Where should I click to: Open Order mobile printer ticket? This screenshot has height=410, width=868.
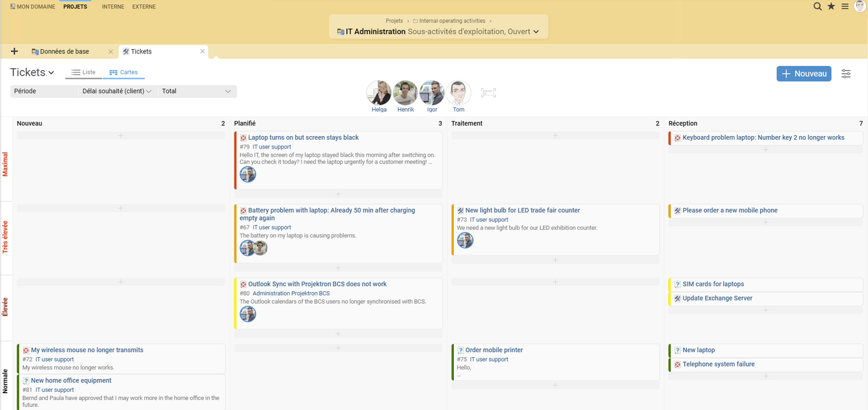click(494, 350)
